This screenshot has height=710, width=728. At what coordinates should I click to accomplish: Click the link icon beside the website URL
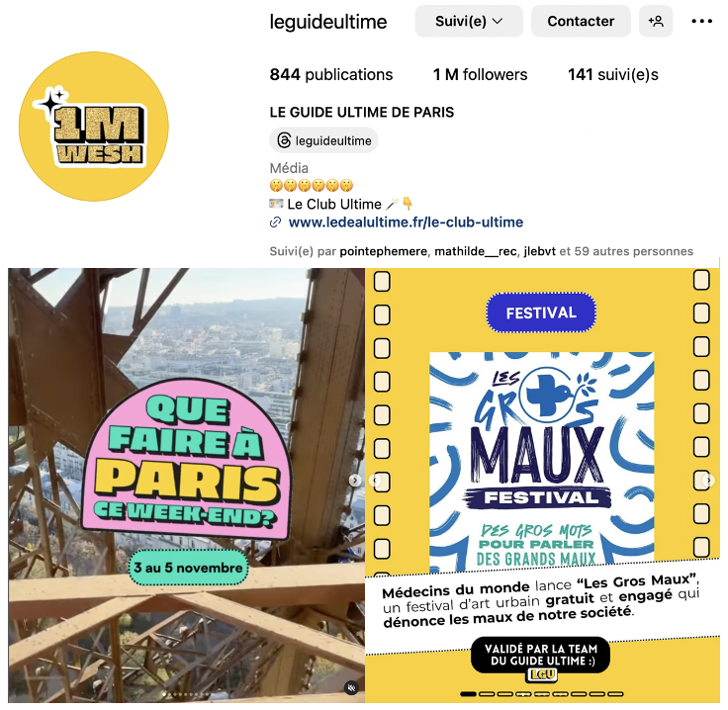click(x=275, y=222)
